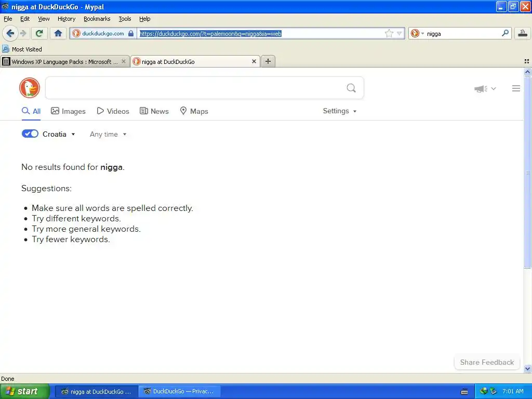Screen dimensions: 532x399
Task: Switch to DuckDuckGo results taskbar window
Action: 96,392
